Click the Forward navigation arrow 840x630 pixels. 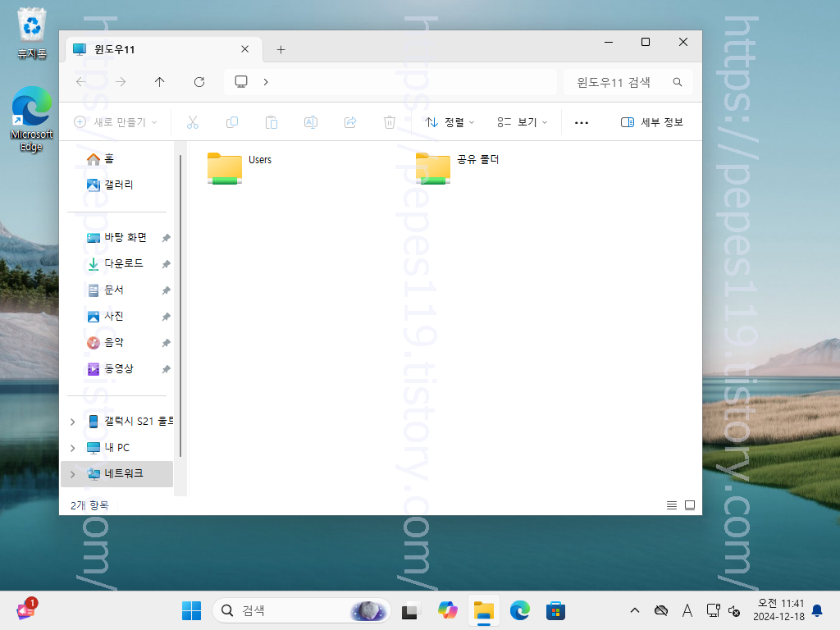click(x=121, y=82)
